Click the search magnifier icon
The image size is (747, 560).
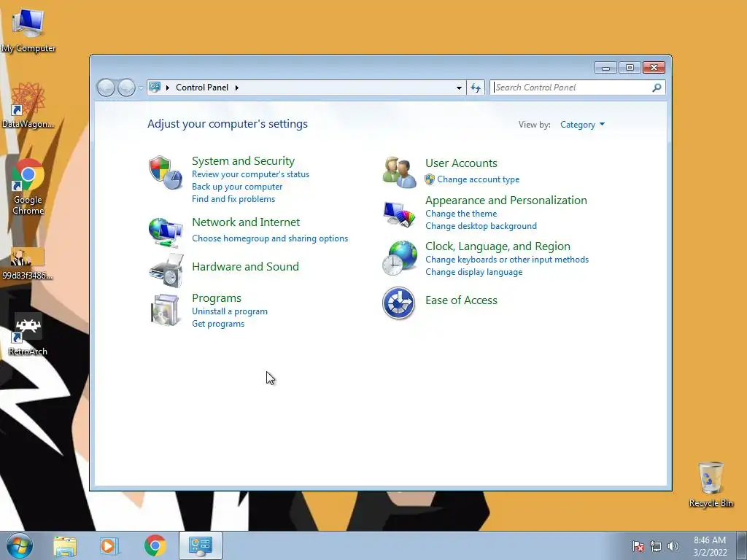click(657, 87)
